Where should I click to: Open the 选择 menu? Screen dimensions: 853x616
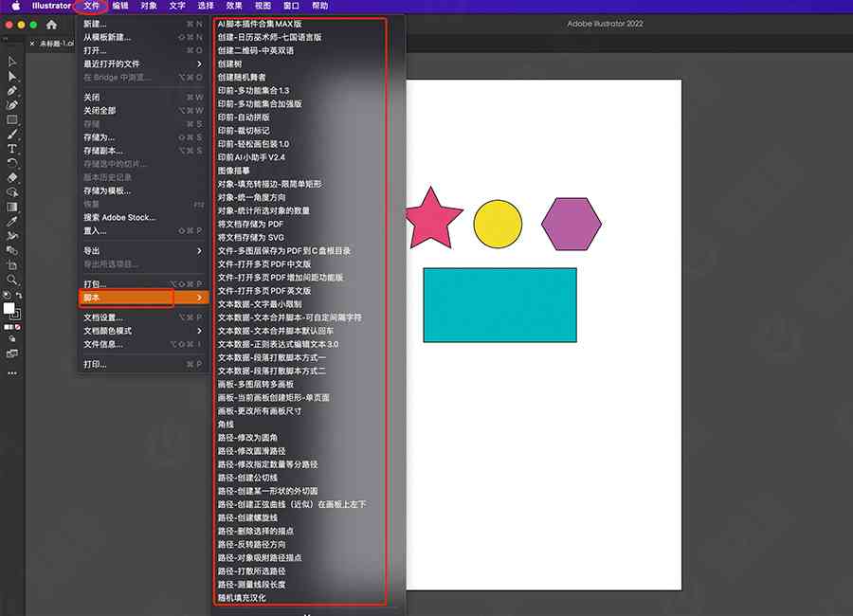(206, 6)
